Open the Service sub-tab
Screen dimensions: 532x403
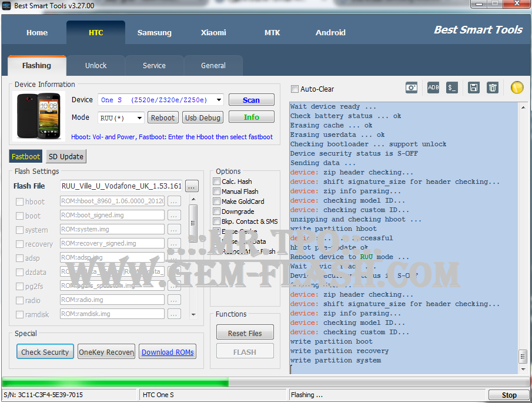155,65
